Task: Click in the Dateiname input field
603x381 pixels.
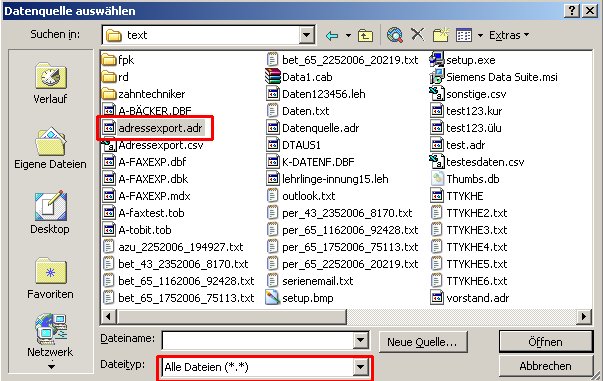Action: [x=258, y=340]
